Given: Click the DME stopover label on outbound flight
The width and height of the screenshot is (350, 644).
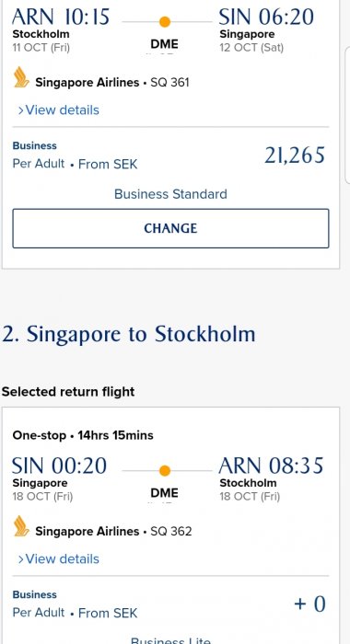Looking at the screenshot, I should point(165,44).
